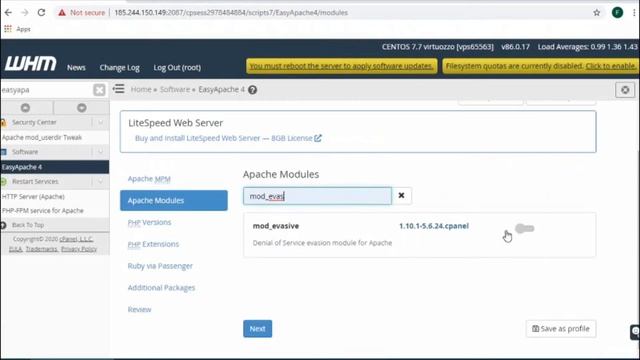
Task: Switch to the PHP Versions tab
Action: (149, 222)
